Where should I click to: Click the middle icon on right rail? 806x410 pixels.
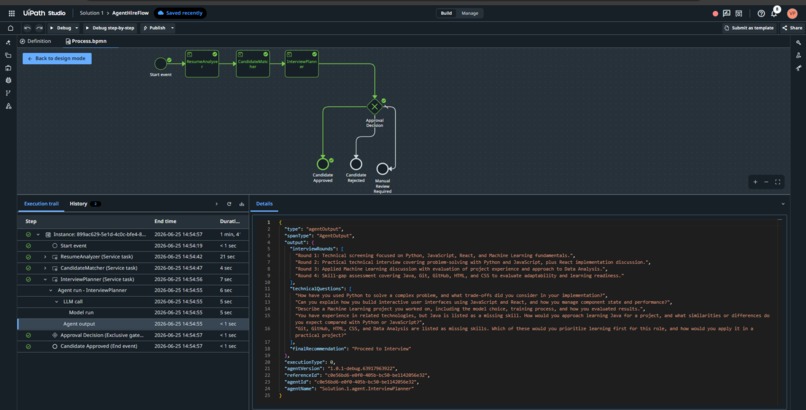798,55
